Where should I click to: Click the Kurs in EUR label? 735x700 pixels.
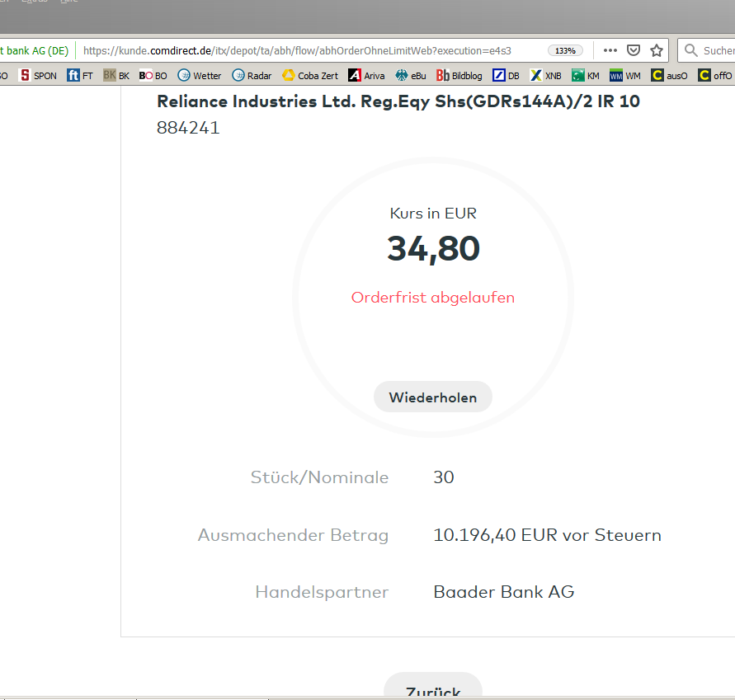coord(433,214)
